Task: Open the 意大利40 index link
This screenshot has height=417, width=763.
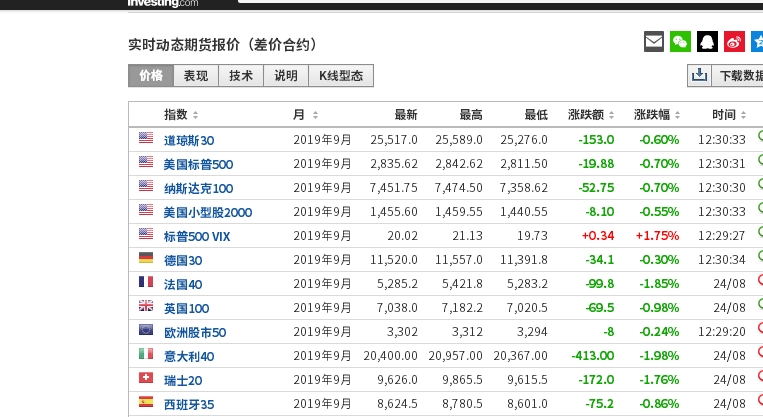Action: pyautogui.click(x=189, y=356)
